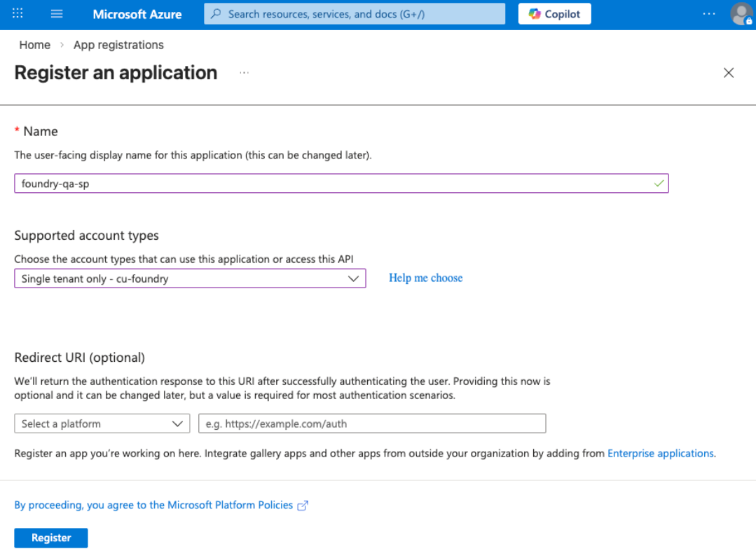The image size is (756, 554).
Task: Click inside the Name field showing foundry-qa-sp
Action: [x=341, y=183]
